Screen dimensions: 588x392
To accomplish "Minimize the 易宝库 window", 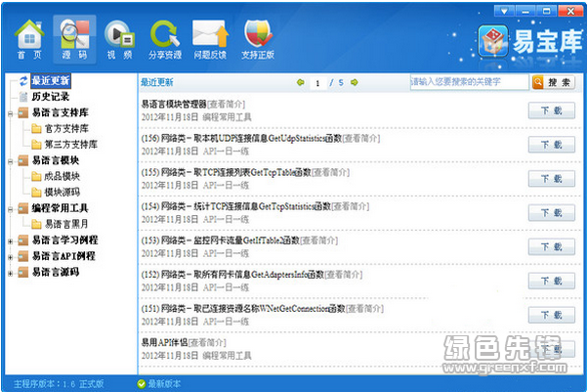I will [525, 11].
